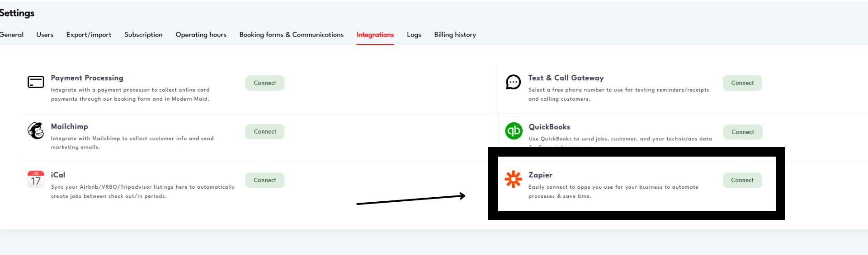
Task: Connect the Mailchimp integration
Action: 265,131
